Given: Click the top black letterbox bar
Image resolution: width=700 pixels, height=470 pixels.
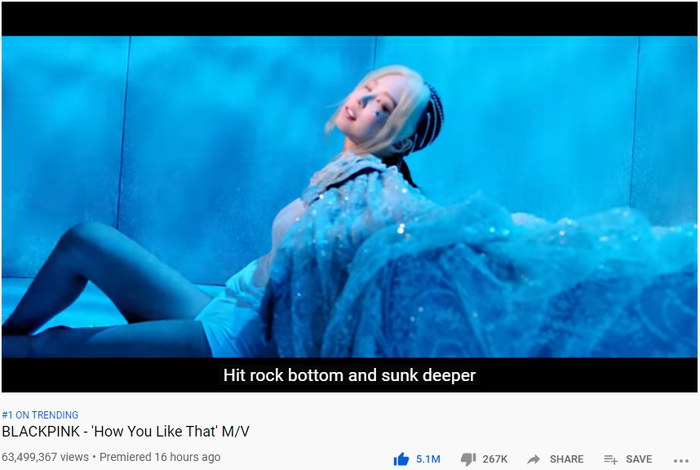Looking at the screenshot, I should [350, 19].
